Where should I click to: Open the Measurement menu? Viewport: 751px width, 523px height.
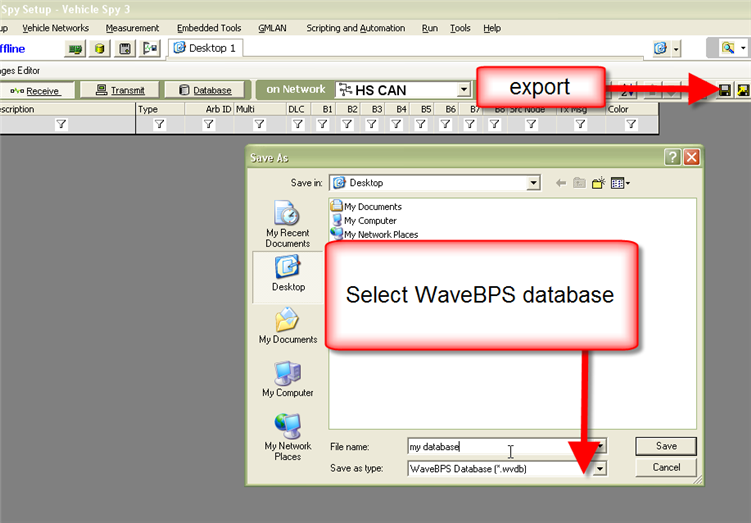(132, 28)
